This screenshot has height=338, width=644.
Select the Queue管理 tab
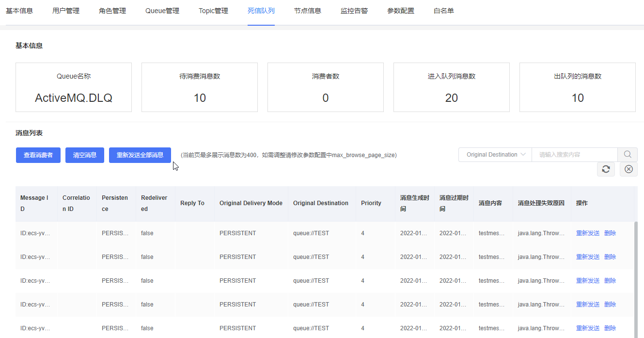click(162, 11)
